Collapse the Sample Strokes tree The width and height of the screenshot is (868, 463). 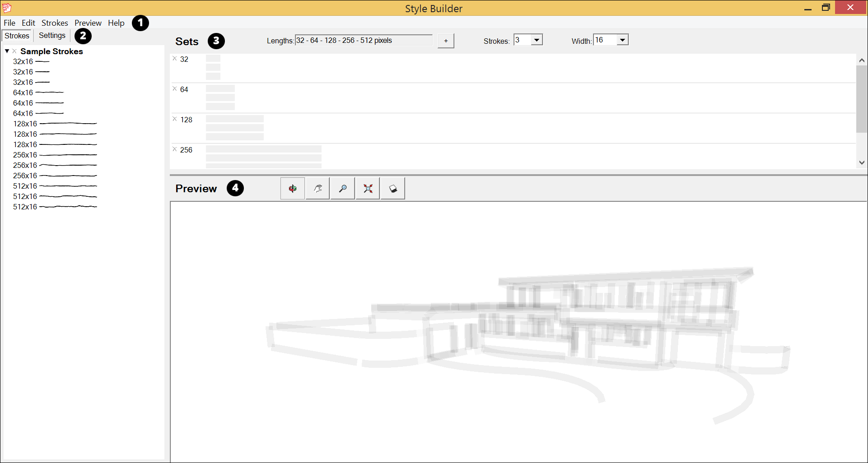(7, 51)
